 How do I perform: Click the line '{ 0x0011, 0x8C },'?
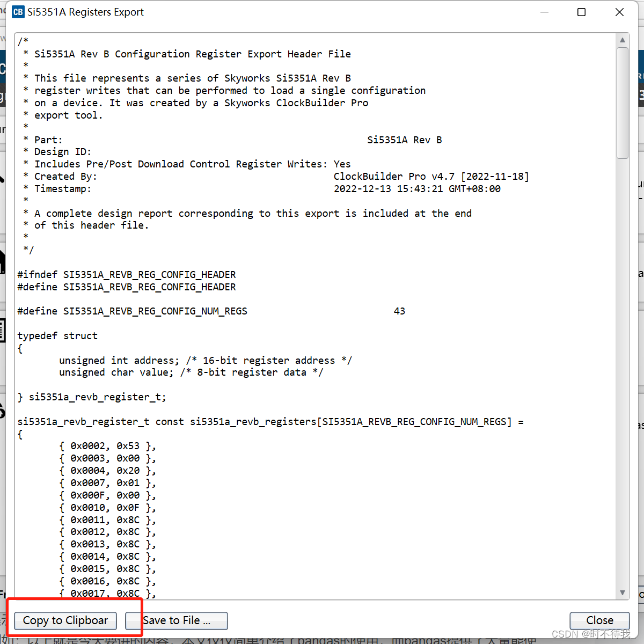pos(107,520)
